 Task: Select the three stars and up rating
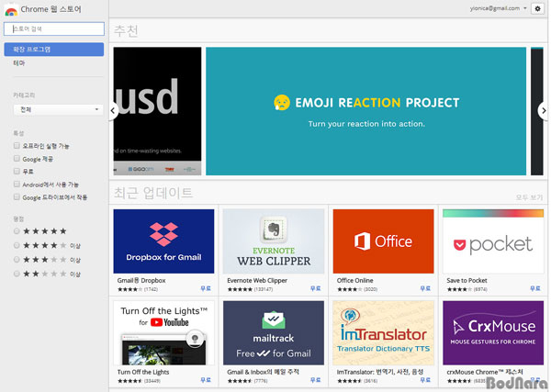click(x=17, y=260)
